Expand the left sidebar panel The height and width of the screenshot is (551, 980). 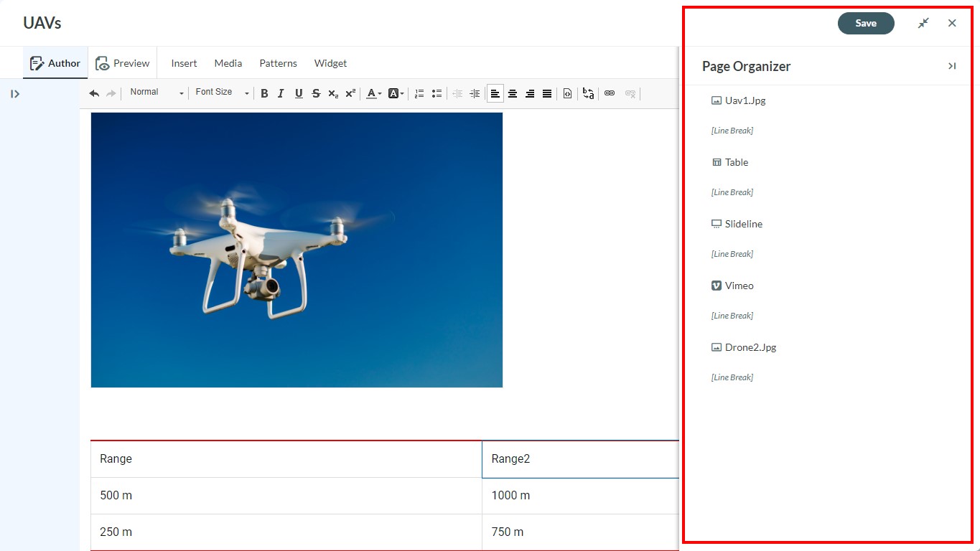15,94
